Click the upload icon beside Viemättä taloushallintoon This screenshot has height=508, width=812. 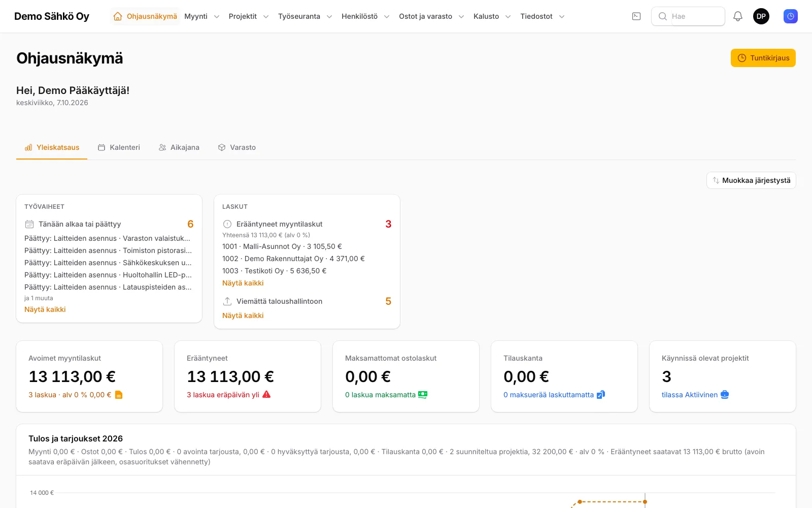(227, 301)
